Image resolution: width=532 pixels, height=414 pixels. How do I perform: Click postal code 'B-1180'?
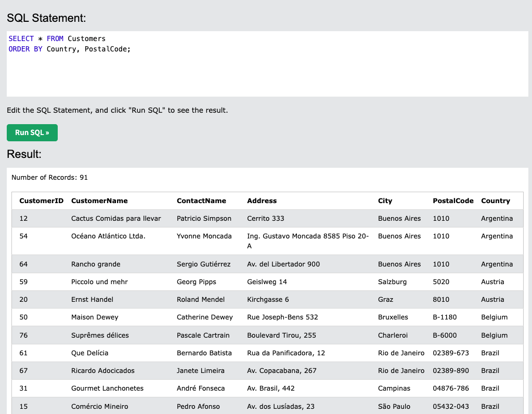point(445,317)
